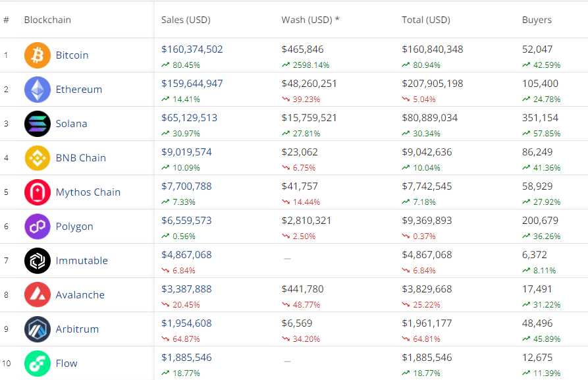Click the Immutable logo icon
The image size is (588, 380).
coord(37,261)
